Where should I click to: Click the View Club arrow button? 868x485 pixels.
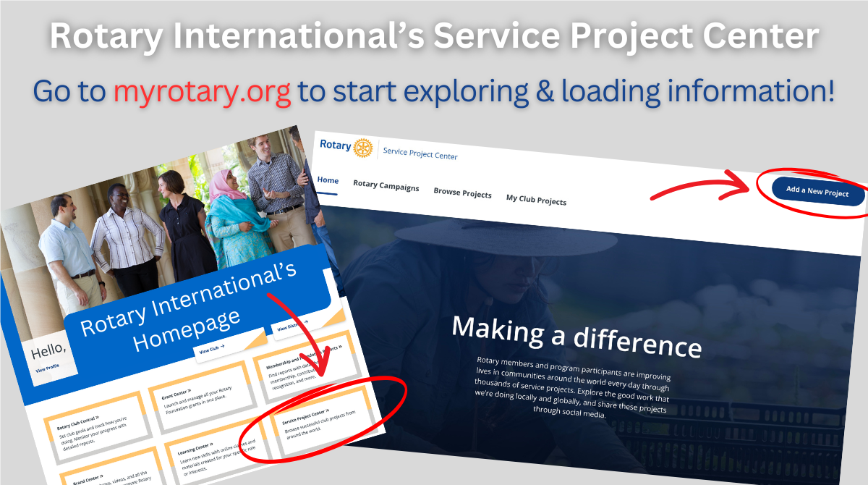point(213,348)
